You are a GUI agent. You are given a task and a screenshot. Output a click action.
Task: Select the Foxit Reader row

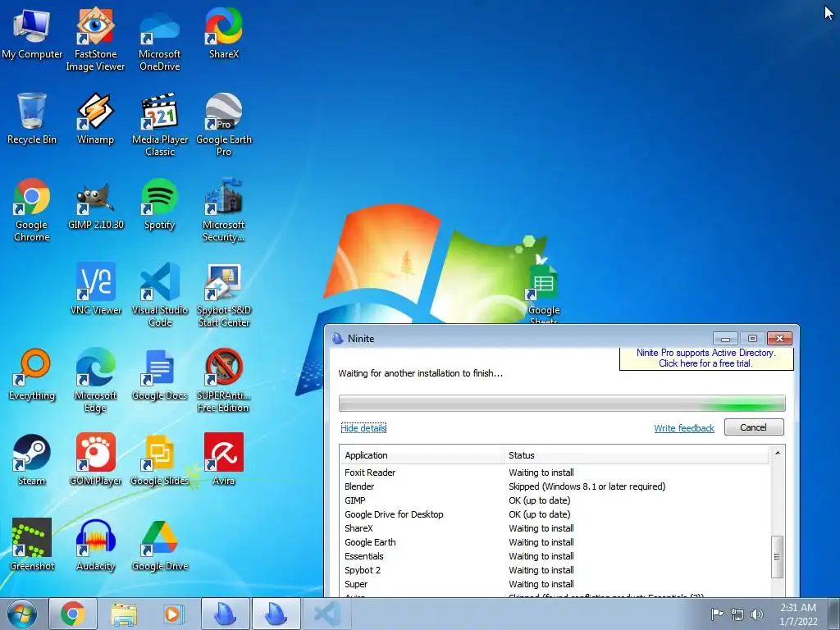pos(555,472)
